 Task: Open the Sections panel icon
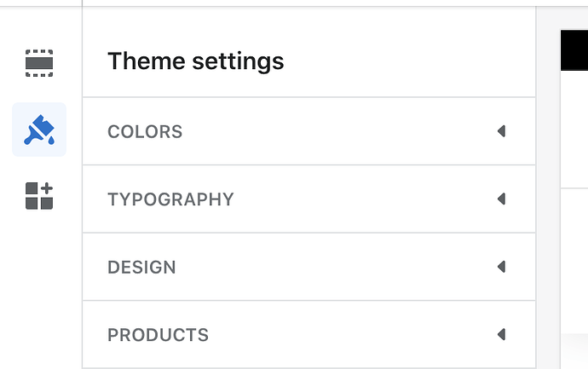pyautogui.click(x=39, y=62)
